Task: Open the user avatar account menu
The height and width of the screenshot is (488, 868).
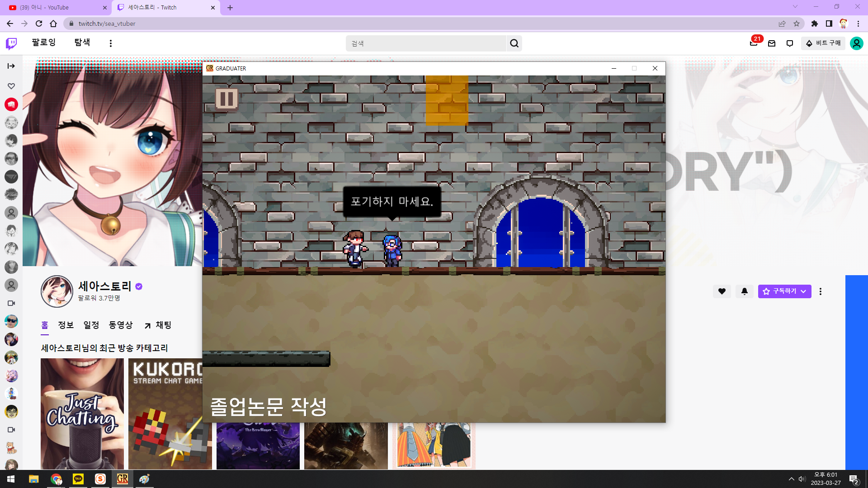Action: click(857, 43)
